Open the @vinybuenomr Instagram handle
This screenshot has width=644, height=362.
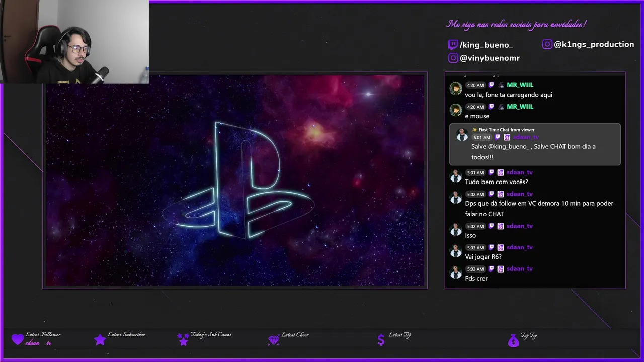point(490,58)
